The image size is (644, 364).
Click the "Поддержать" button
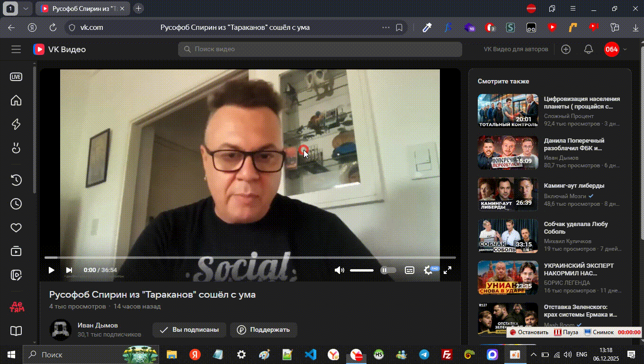click(263, 330)
